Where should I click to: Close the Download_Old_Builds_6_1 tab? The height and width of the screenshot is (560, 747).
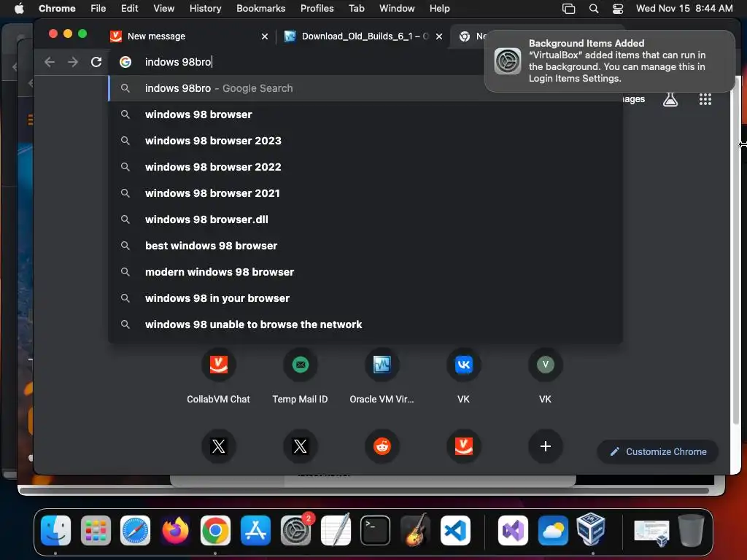(x=439, y=36)
